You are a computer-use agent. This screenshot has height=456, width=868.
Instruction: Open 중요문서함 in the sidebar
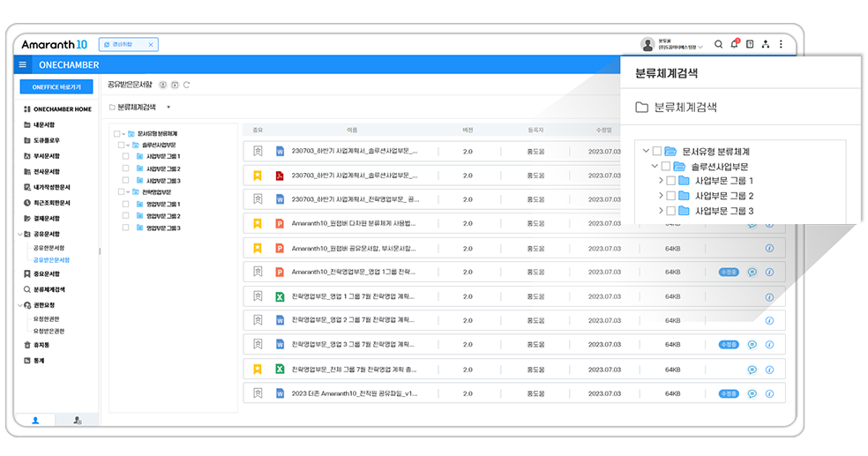(46, 274)
